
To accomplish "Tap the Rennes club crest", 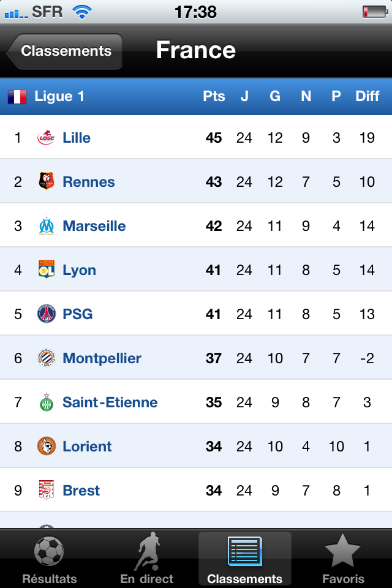I will pos(47,181).
